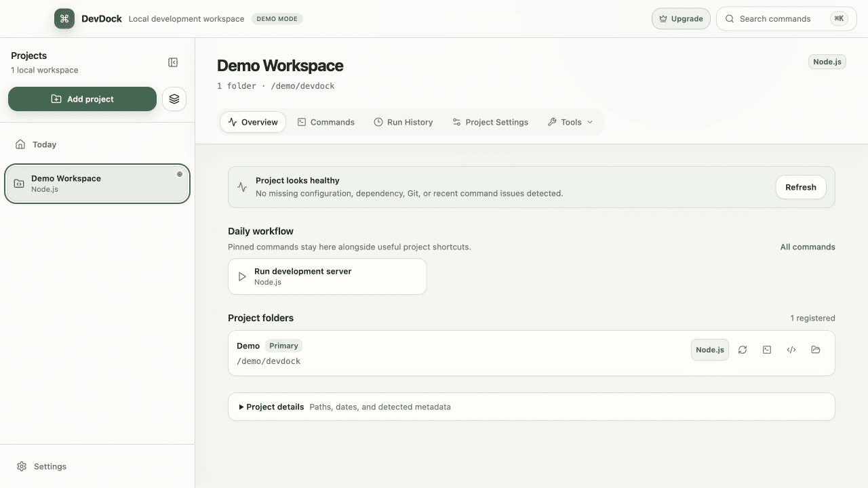The width and height of the screenshot is (868, 488).
Task: Click the "1 registered" count text
Action: (812, 318)
